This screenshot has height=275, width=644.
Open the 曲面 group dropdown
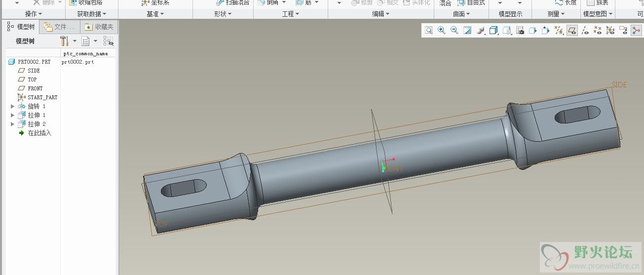(x=462, y=14)
